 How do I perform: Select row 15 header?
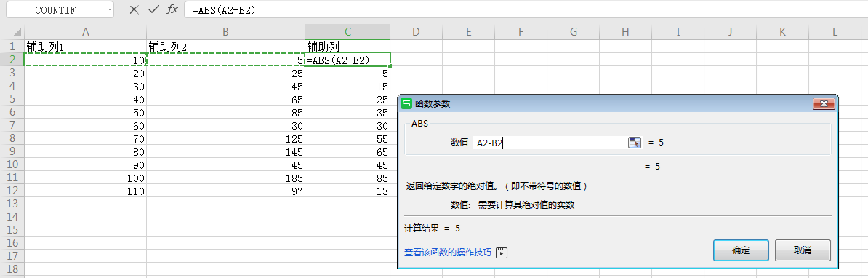point(12,231)
